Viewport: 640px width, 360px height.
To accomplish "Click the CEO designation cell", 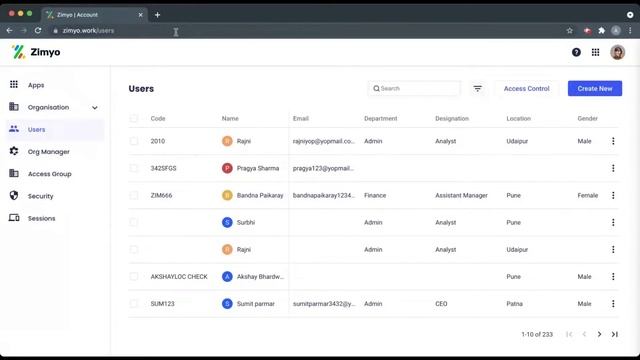I will (441, 304).
